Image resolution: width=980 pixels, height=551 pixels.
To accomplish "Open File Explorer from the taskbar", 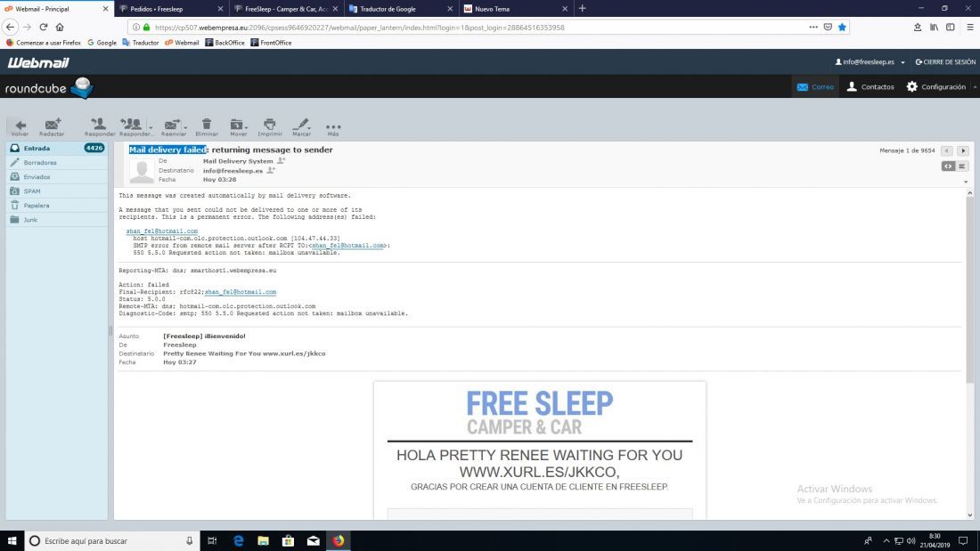I will 263,540.
